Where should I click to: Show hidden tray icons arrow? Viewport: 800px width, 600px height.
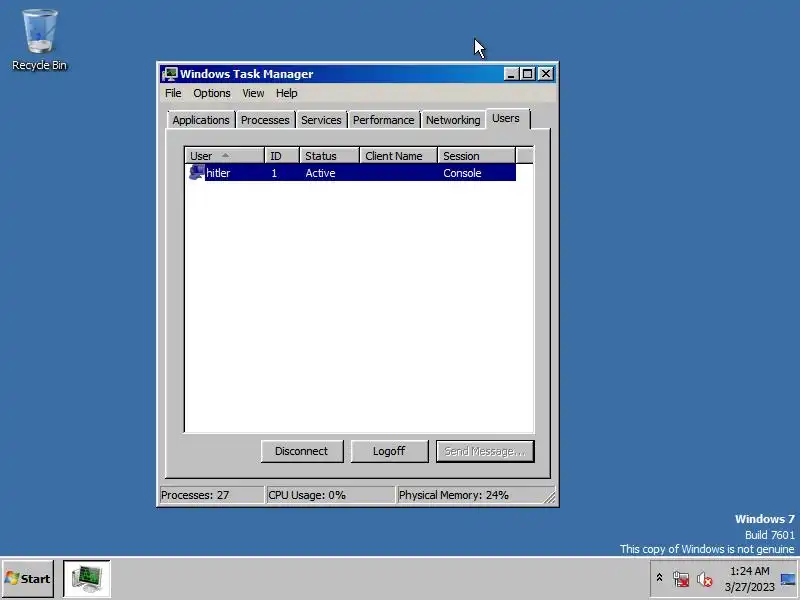click(x=659, y=578)
